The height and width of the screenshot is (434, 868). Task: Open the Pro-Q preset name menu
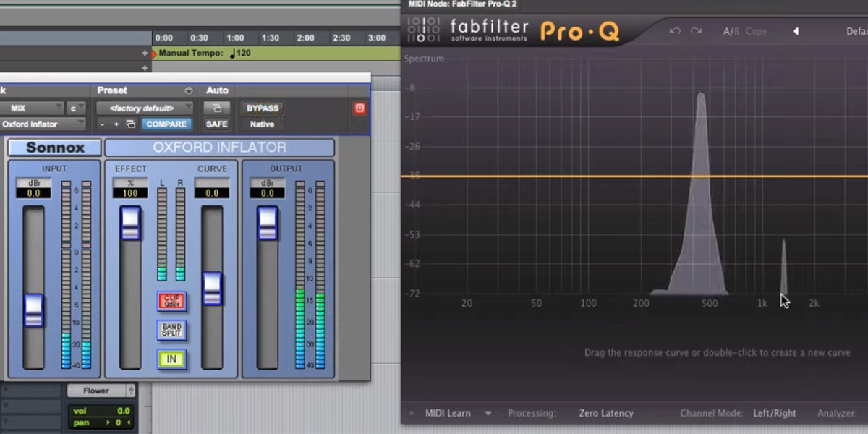(x=856, y=32)
